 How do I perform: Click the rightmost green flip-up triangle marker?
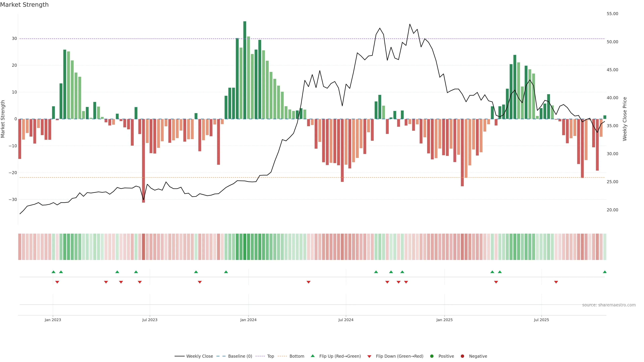pos(604,272)
